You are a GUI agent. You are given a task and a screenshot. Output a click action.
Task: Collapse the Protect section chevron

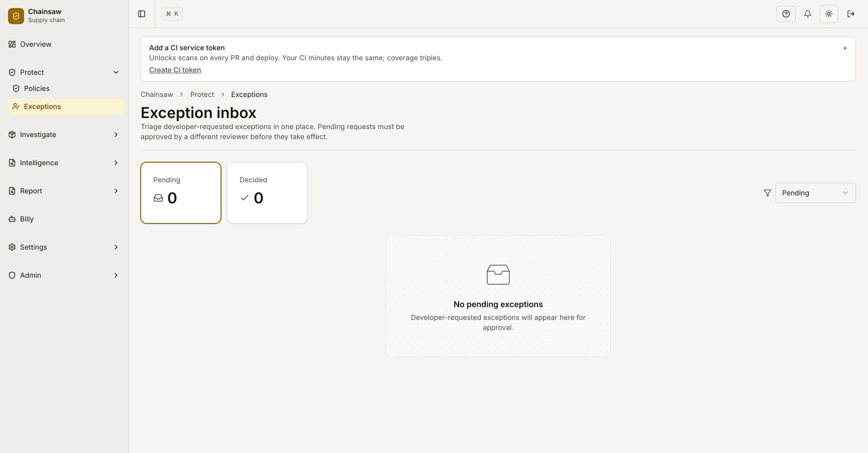(x=116, y=72)
